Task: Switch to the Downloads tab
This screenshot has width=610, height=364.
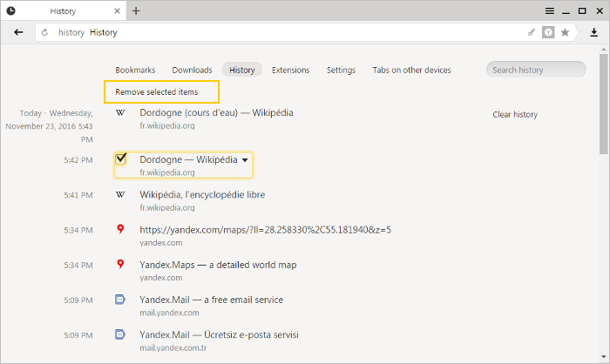Action: click(x=193, y=70)
